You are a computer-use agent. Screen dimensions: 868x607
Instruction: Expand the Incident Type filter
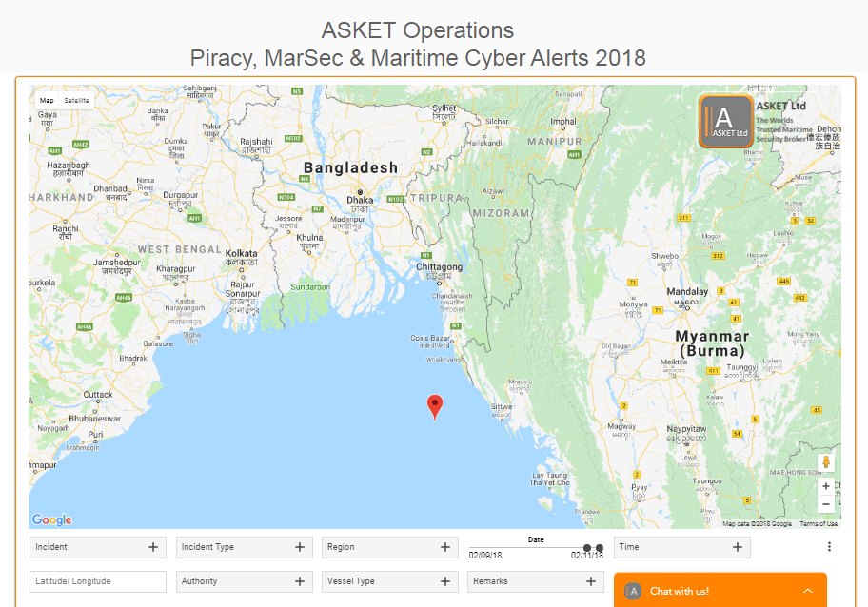(244, 547)
